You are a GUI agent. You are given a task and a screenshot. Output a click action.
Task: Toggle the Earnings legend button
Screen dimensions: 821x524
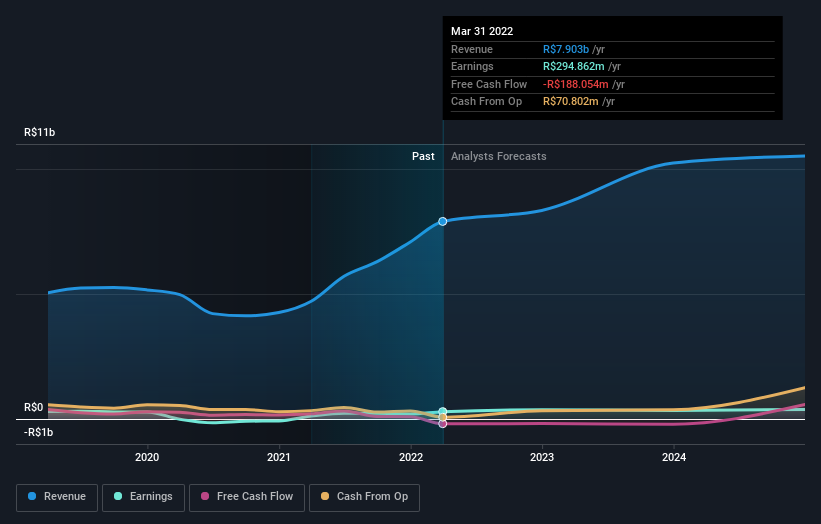pyautogui.click(x=143, y=497)
